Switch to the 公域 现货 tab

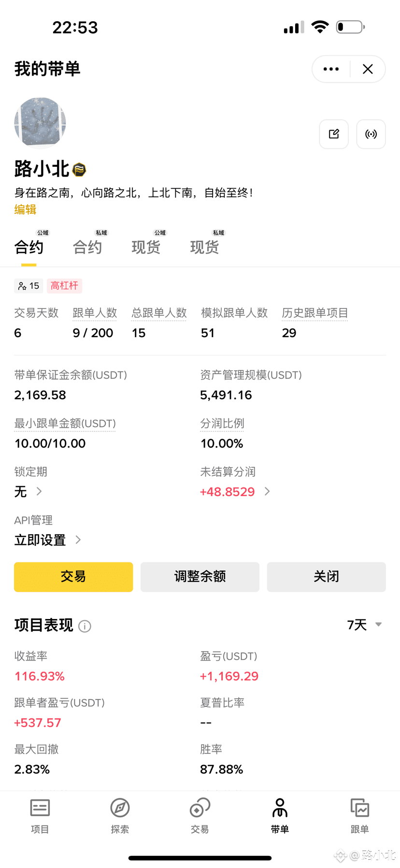coord(146,247)
